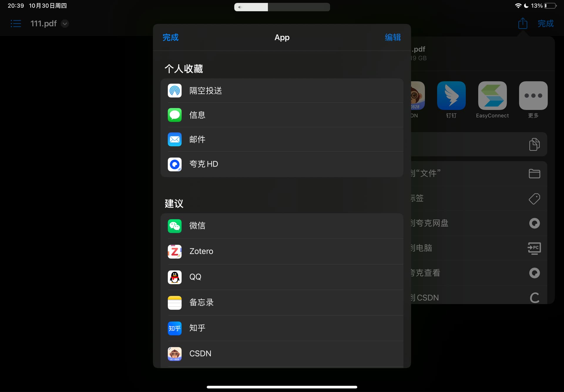
Task: Tap 完成 in the App sheet
Action: click(x=170, y=37)
